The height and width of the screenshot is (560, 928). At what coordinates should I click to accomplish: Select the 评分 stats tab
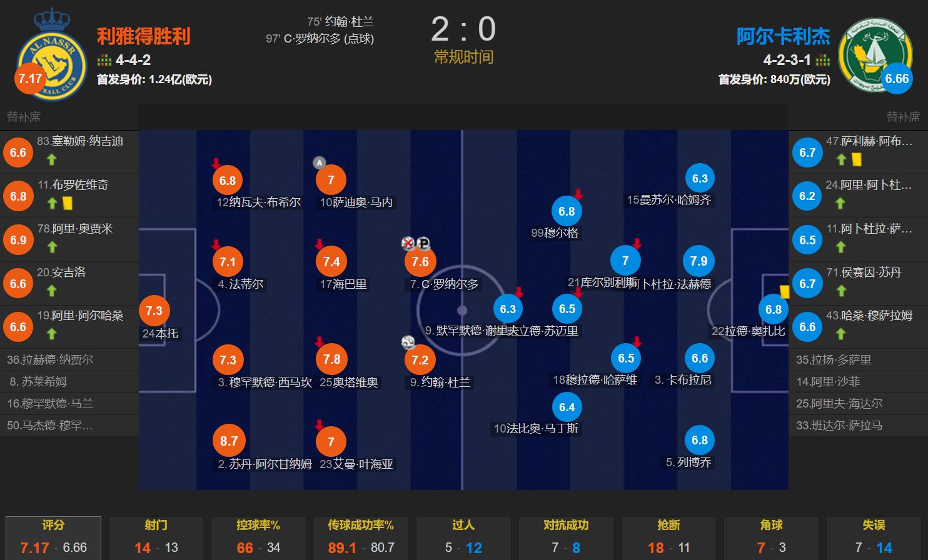[53, 537]
